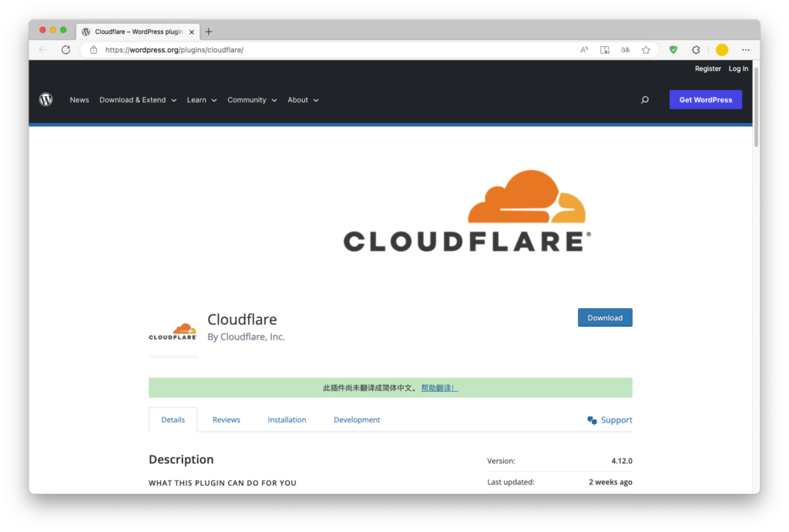Open the About dropdown menu

pyautogui.click(x=303, y=100)
